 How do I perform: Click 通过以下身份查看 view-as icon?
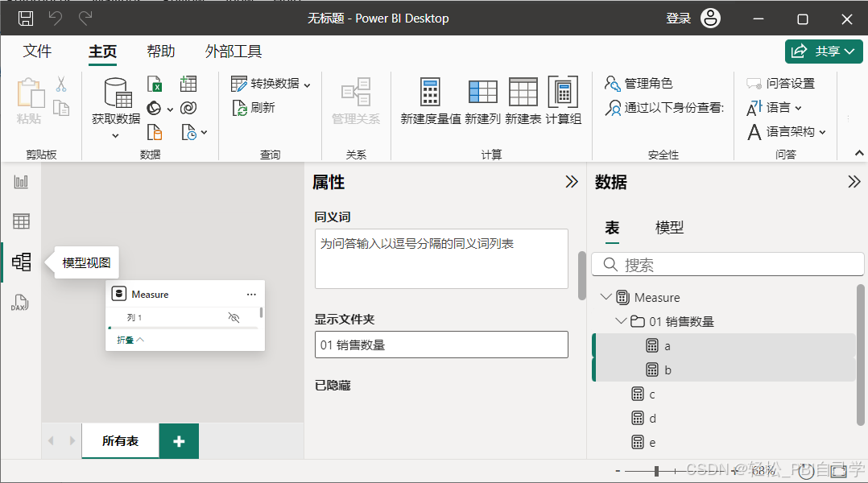coord(613,108)
